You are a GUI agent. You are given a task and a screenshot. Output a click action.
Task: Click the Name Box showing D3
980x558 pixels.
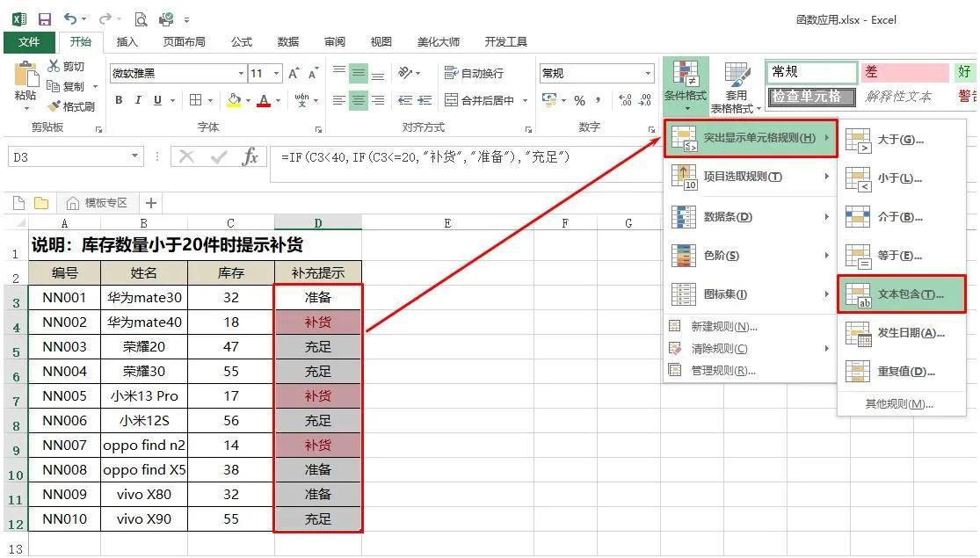pyautogui.click(x=75, y=156)
